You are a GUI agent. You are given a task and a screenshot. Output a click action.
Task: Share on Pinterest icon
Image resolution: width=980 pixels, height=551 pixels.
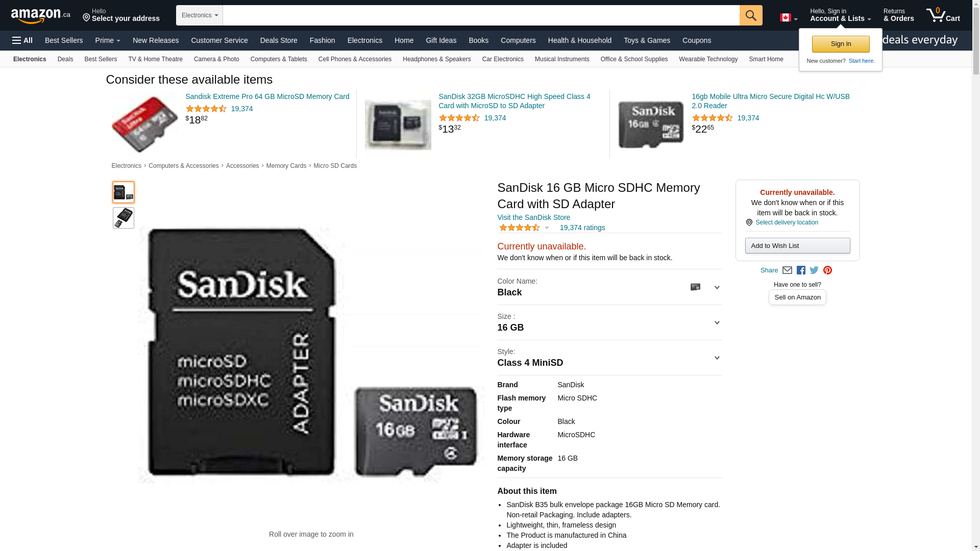(x=827, y=270)
